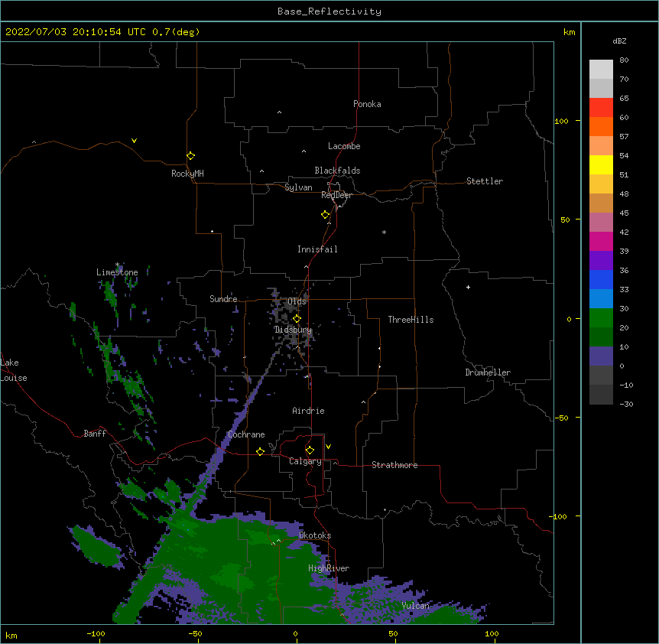
Task: Select the purple 36-39 dBZ legend swatch
Action: (601, 261)
